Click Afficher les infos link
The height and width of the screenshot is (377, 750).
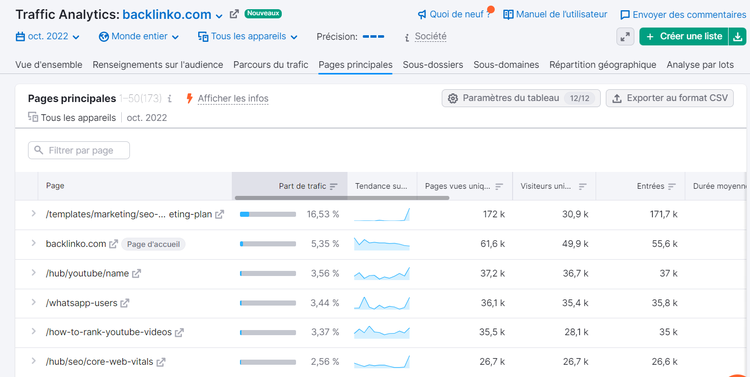pos(233,99)
